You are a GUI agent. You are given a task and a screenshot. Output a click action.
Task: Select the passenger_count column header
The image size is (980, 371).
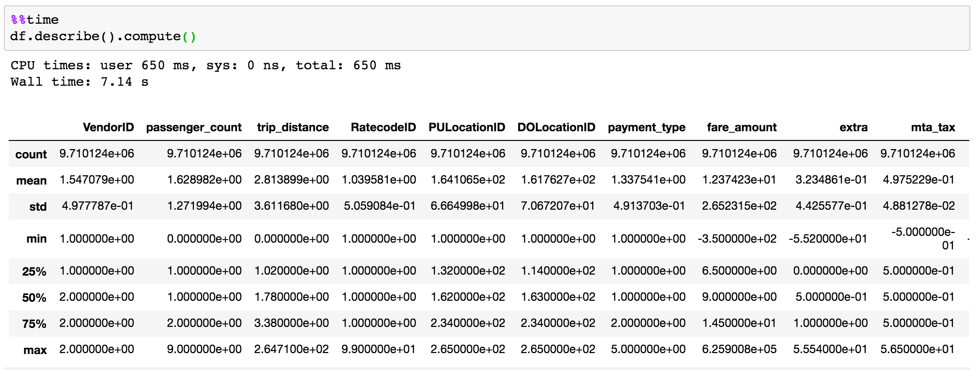tap(193, 127)
